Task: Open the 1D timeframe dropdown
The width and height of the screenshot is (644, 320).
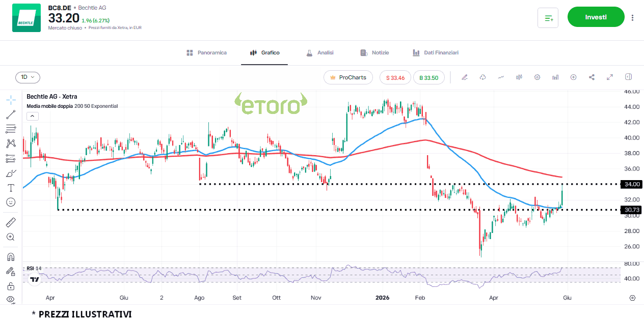Action: [28, 77]
